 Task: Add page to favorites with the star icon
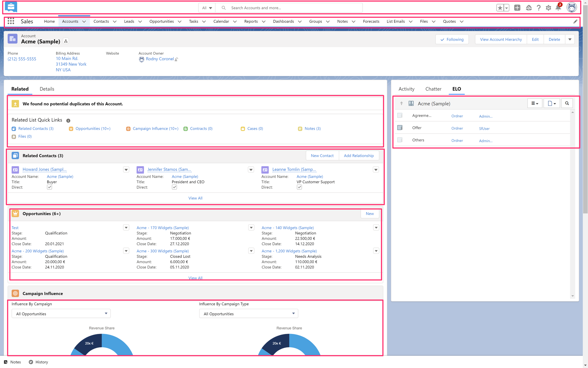coord(500,8)
